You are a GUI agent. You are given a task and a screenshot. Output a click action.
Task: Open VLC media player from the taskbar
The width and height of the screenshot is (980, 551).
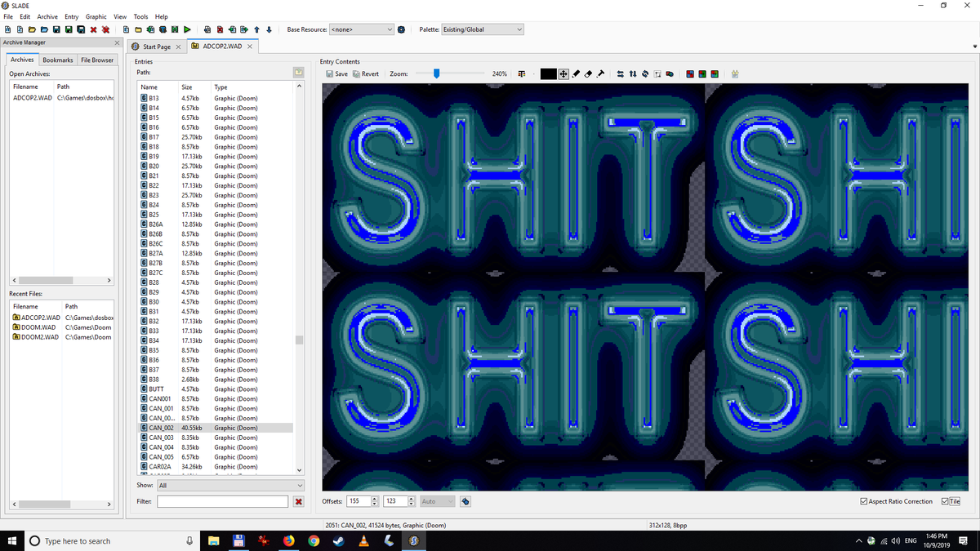point(364,540)
